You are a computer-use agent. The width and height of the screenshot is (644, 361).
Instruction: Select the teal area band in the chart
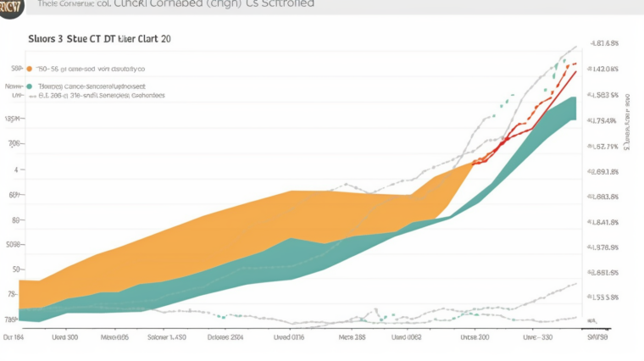coord(254,271)
